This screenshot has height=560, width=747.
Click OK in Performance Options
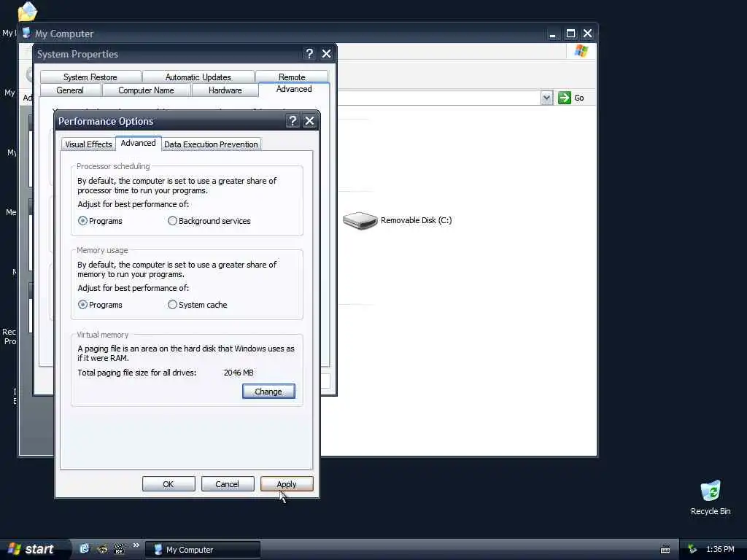169,484
